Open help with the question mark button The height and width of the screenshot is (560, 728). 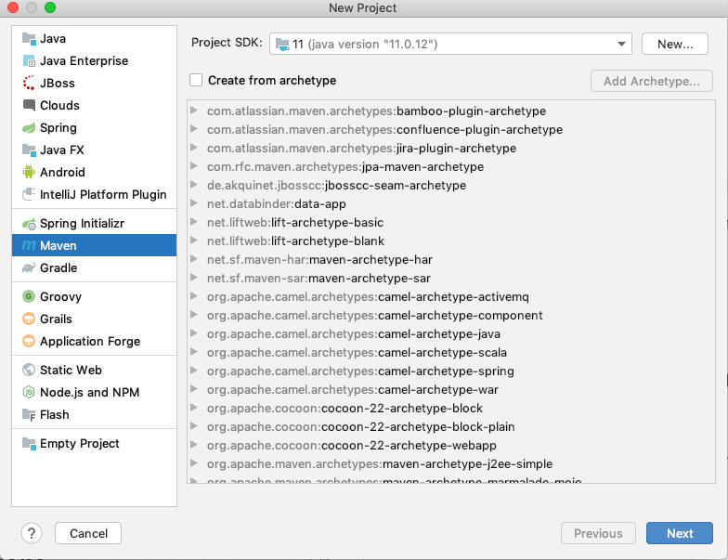click(x=32, y=533)
